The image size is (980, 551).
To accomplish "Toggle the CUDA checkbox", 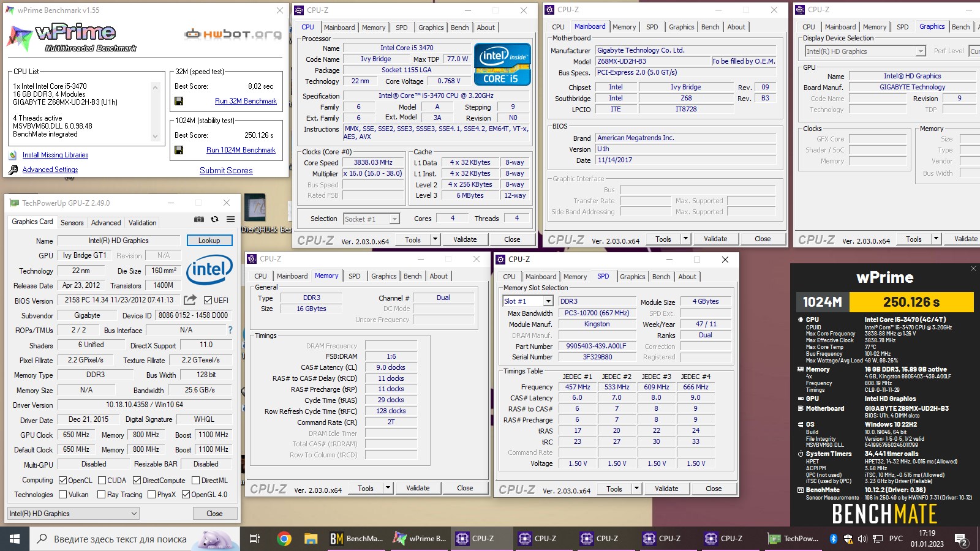I will tap(102, 481).
